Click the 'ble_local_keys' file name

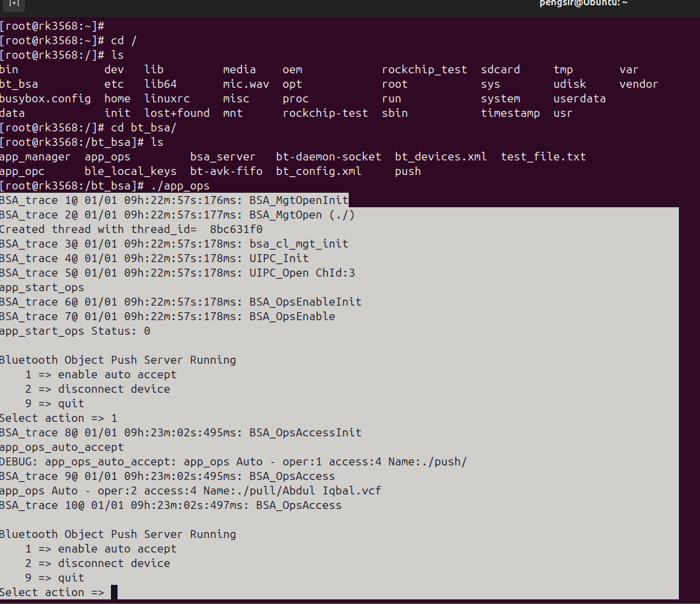131,171
